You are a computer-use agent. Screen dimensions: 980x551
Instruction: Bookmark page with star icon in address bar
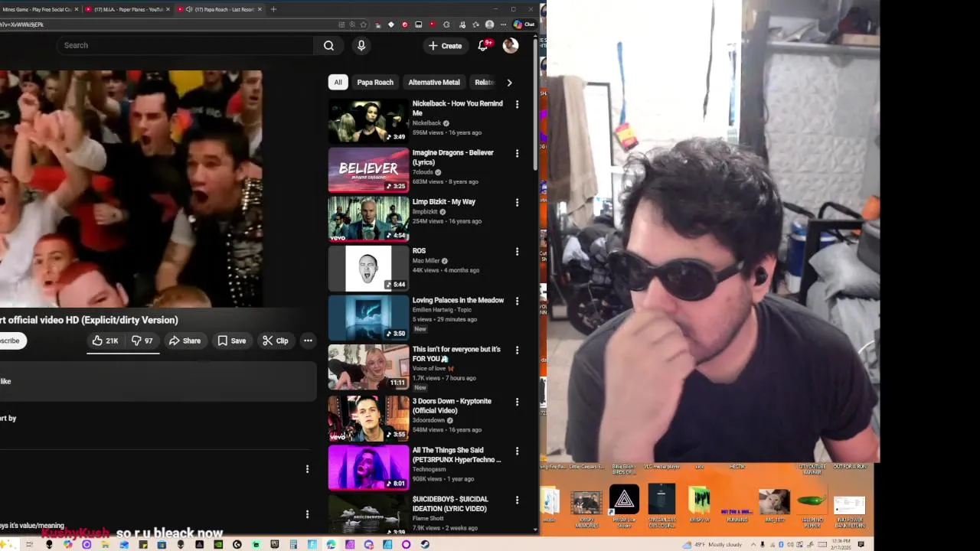(x=363, y=24)
